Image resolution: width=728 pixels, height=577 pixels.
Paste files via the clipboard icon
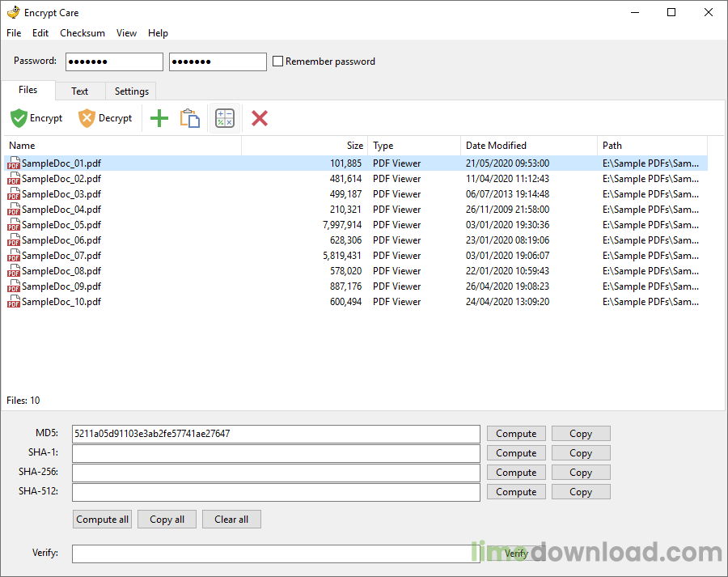(190, 117)
